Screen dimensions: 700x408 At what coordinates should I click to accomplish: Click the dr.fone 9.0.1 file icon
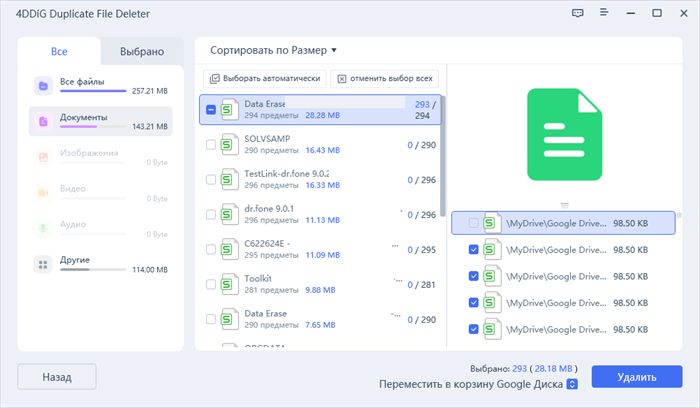point(229,214)
